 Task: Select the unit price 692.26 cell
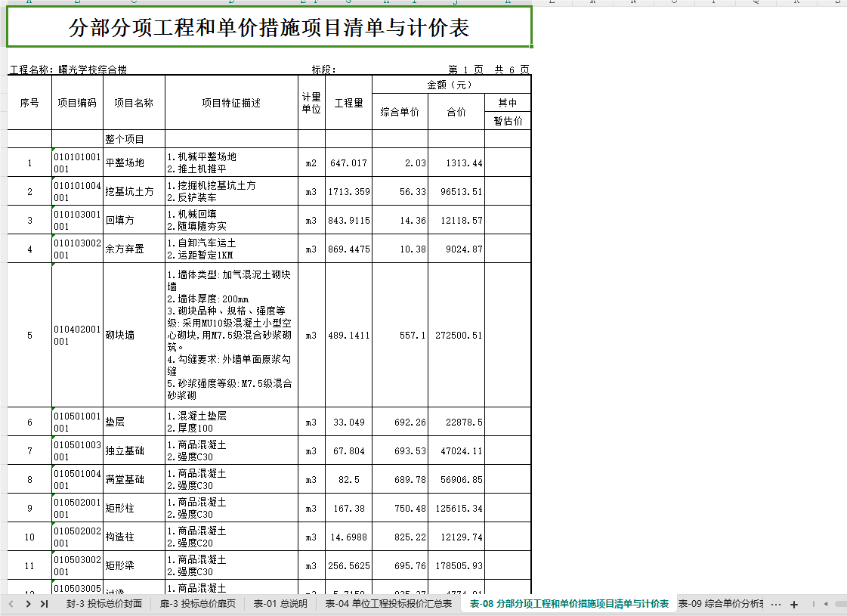click(x=400, y=422)
